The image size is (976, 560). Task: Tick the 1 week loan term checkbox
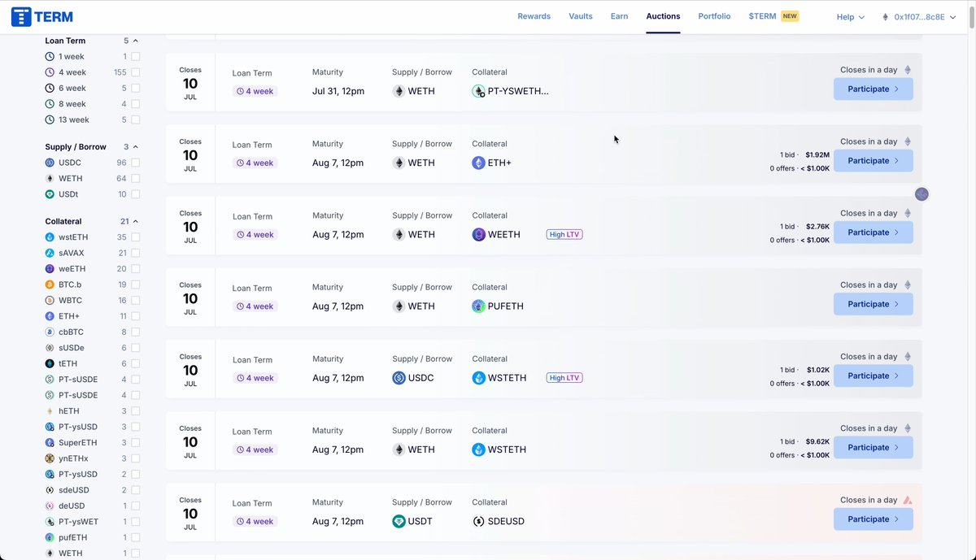[x=136, y=57]
